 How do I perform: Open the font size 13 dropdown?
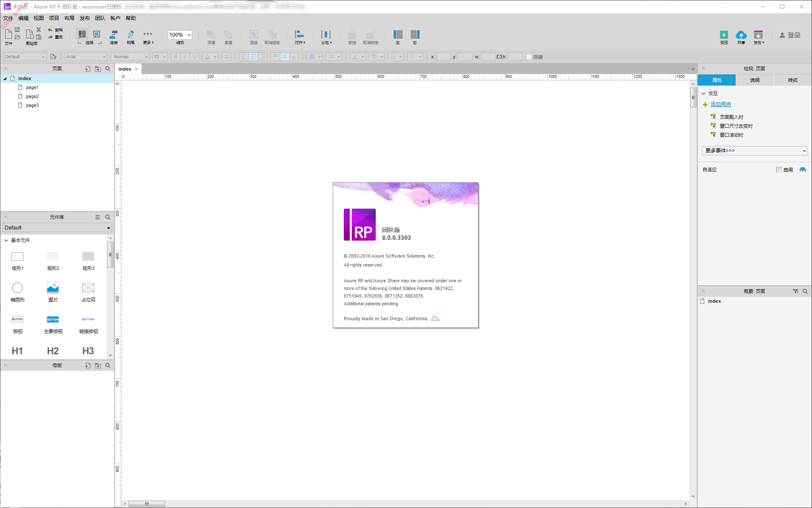[160, 57]
